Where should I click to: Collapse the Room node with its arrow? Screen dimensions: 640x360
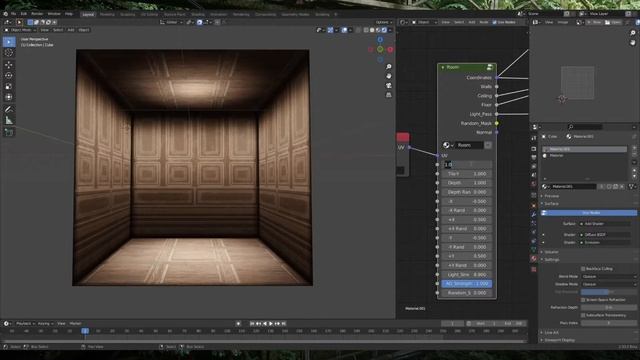coord(443,67)
